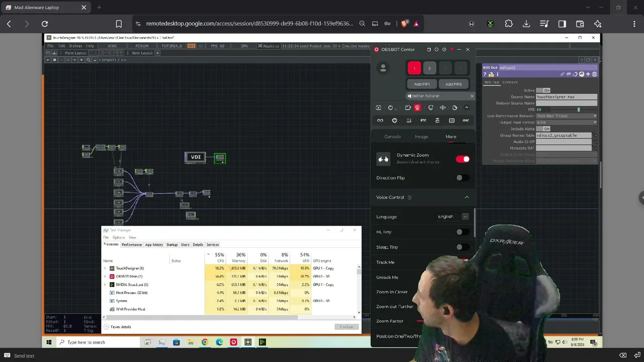
Task: Click the red webcam icon in OBSBOT
Action: tap(417, 108)
